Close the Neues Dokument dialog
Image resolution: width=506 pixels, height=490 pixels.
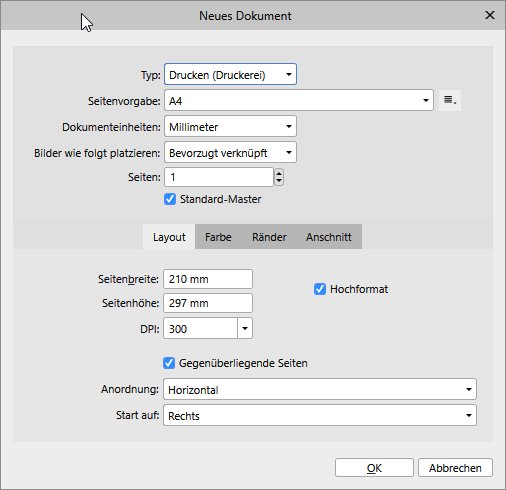coord(490,15)
